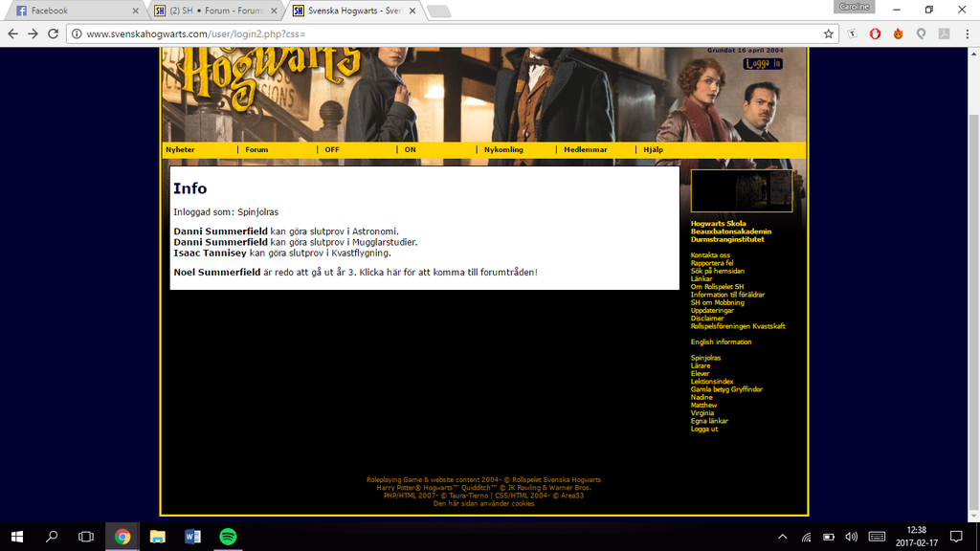
Task: Open Sök på hemsidan link
Action: point(718,271)
